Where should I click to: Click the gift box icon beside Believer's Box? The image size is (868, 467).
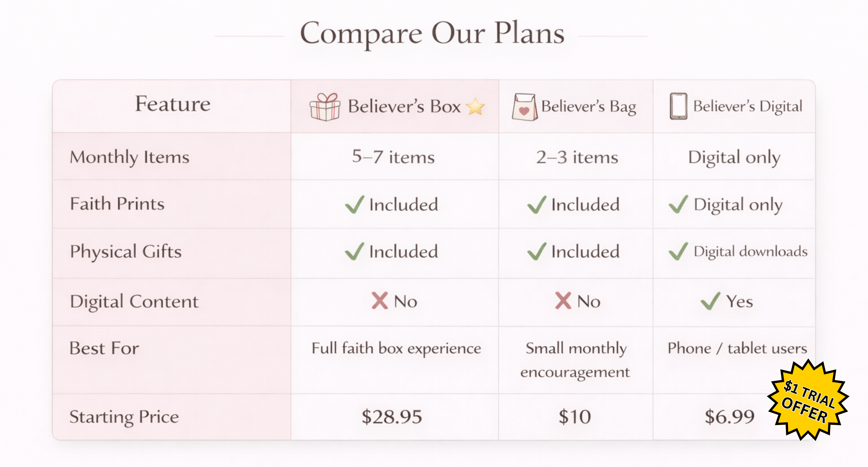tap(324, 107)
